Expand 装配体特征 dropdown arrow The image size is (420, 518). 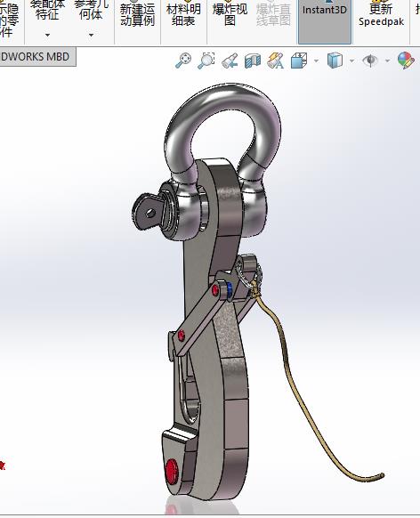[47, 35]
